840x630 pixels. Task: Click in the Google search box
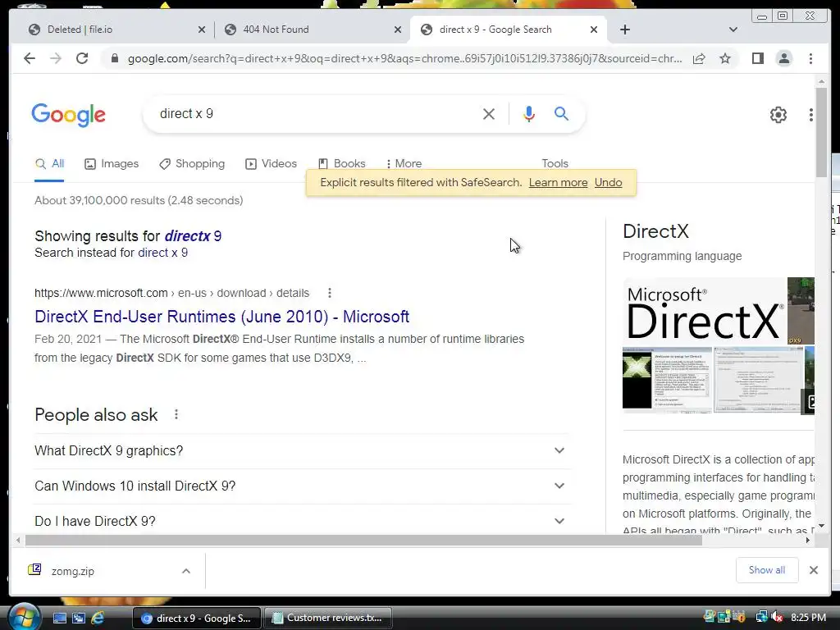click(316, 113)
